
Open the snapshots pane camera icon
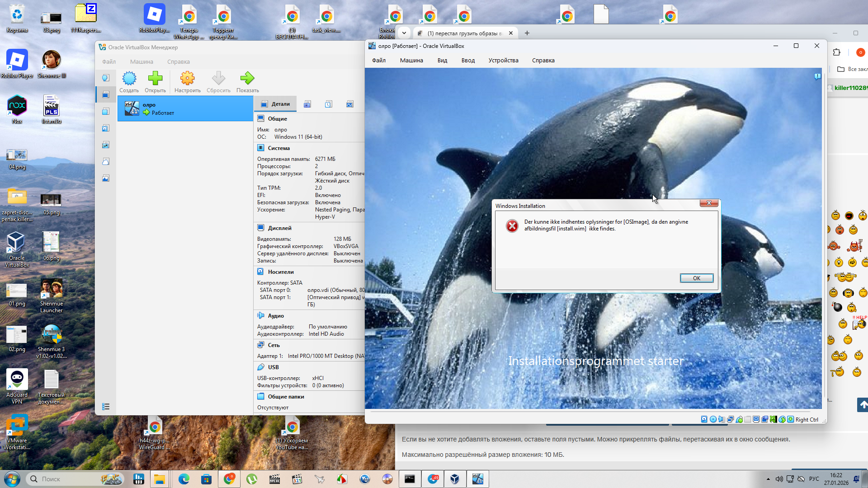(x=307, y=104)
